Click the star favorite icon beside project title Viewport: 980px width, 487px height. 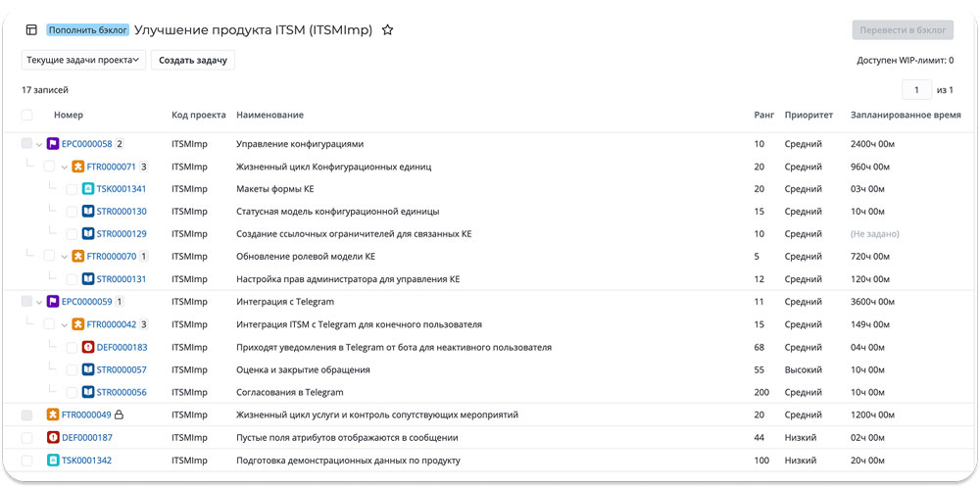click(x=387, y=30)
